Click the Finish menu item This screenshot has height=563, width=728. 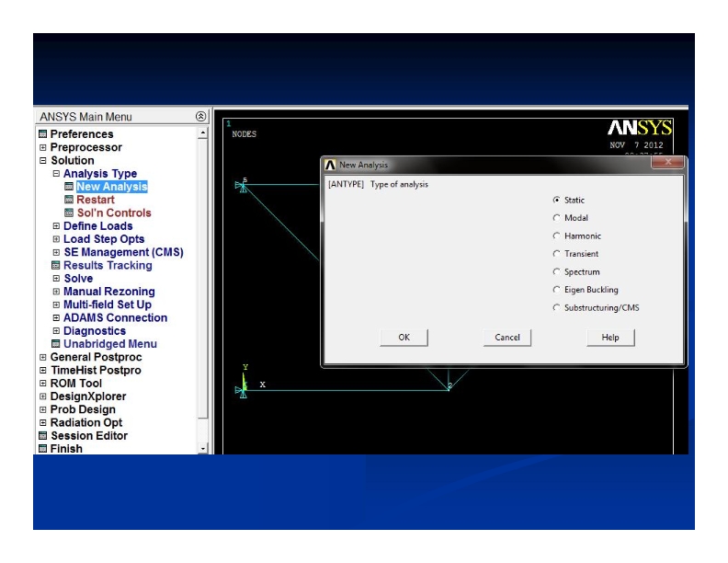66,448
